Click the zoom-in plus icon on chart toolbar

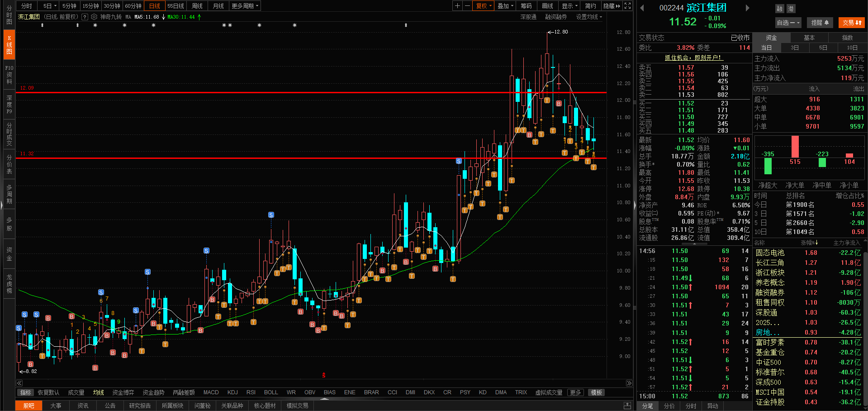pyautogui.click(x=457, y=6)
